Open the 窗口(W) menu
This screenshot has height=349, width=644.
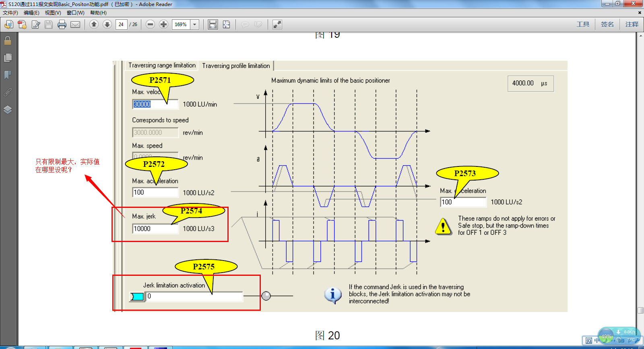coord(75,13)
